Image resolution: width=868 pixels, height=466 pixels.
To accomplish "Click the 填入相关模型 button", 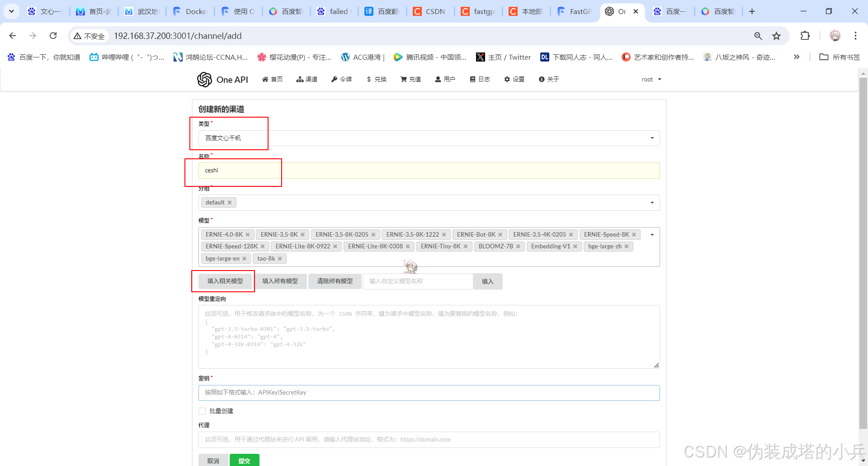I will click(x=225, y=281).
